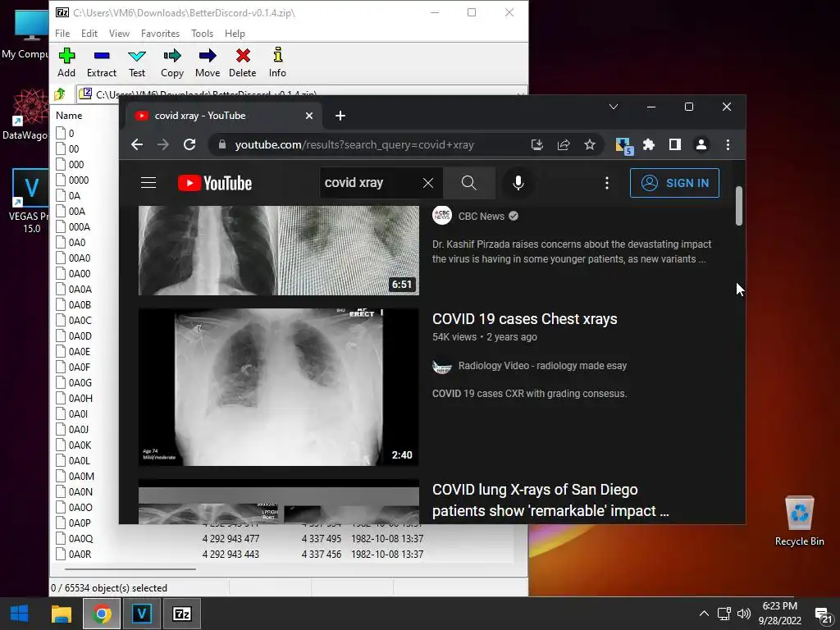Reload the YouTube results page
Image resolution: width=840 pixels, height=630 pixels.
point(189,144)
